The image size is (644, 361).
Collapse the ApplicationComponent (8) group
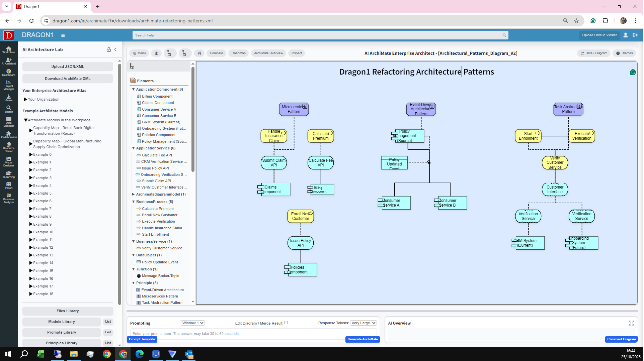click(x=133, y=89)
